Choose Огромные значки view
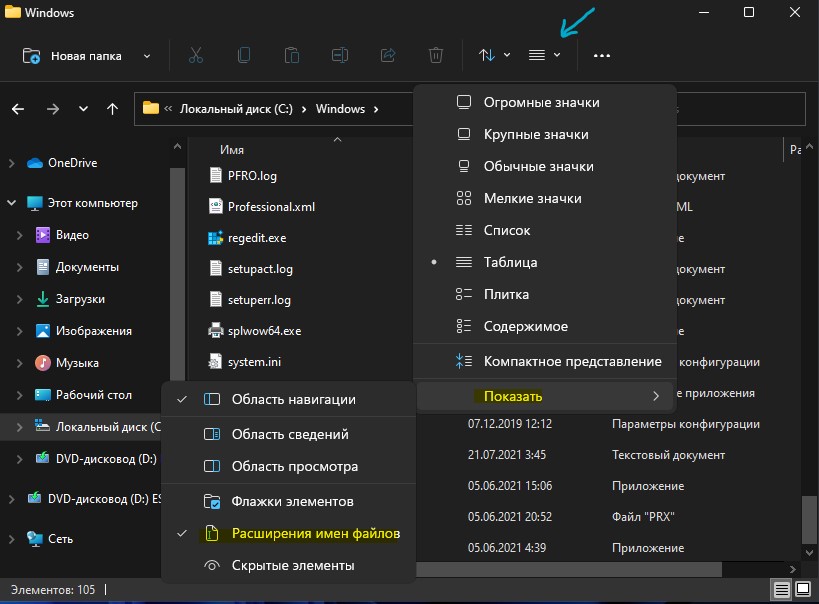The height and width of the screenshot is (604, 819). 545,102
